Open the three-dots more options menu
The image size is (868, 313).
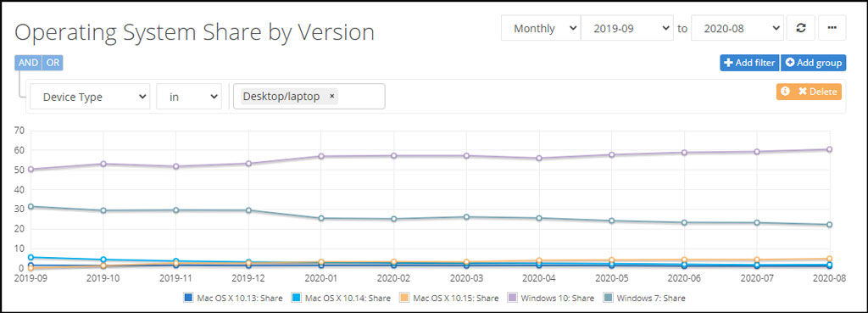point(832,28)
